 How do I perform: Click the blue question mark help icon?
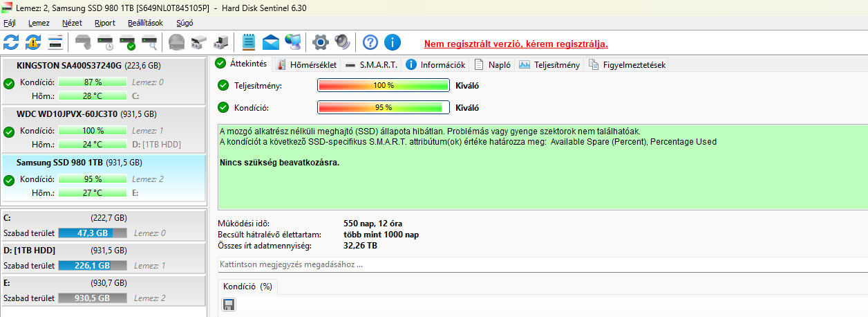coord(370,42)
